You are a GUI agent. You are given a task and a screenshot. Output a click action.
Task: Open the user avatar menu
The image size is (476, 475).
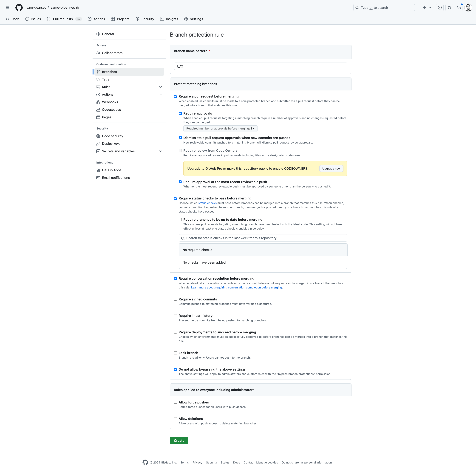pyautogui.click(x=468, y=8)
